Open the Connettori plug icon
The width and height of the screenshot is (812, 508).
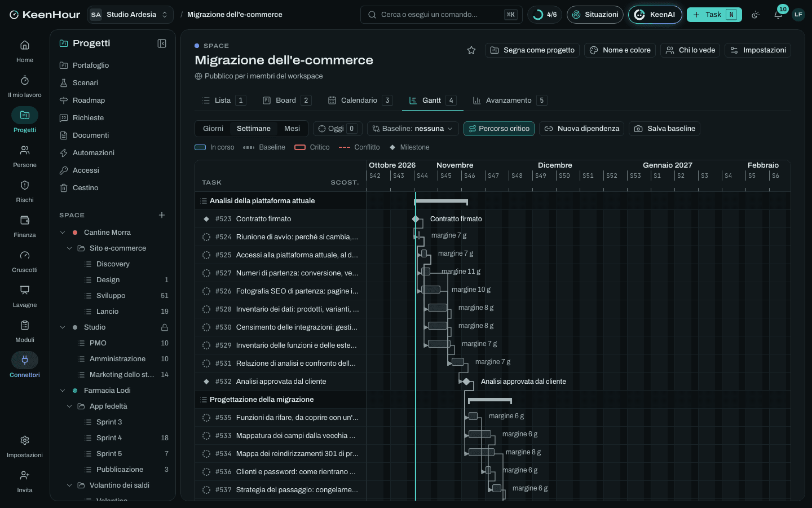pyautogui.click(x=25, y=360)
